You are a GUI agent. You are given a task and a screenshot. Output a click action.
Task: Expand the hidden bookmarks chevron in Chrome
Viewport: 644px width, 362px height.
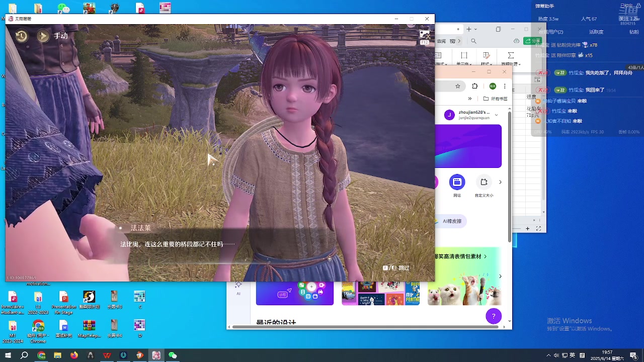coord(470,99)
